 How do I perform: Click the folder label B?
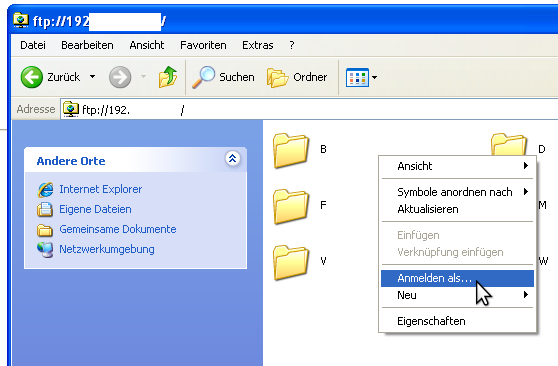pyautogui.click(x=323, y=149)
